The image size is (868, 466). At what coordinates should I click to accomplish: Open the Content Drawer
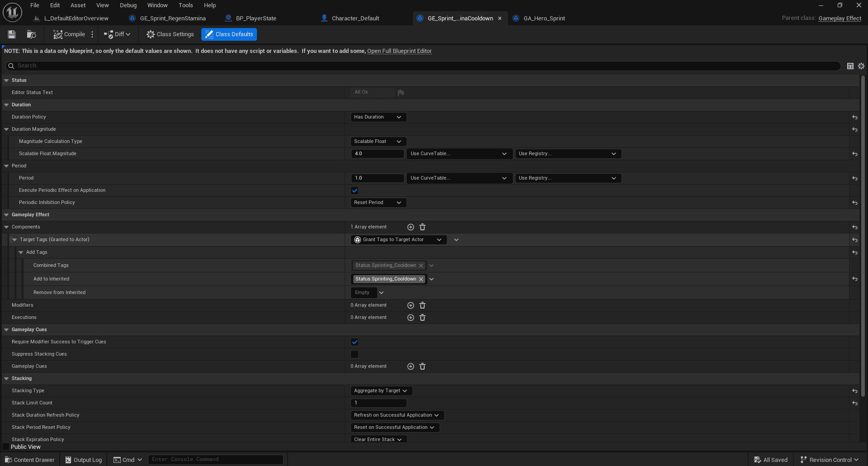tap(30, 460)
